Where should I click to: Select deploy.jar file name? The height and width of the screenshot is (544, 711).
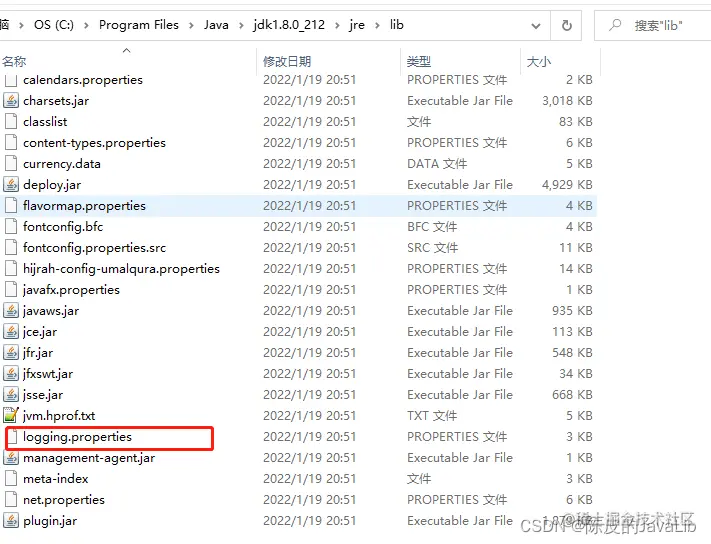(52, 185)
